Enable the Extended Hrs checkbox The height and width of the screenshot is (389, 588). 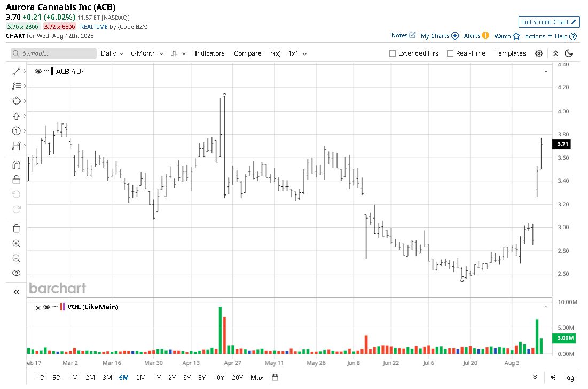tap(392, 53)
